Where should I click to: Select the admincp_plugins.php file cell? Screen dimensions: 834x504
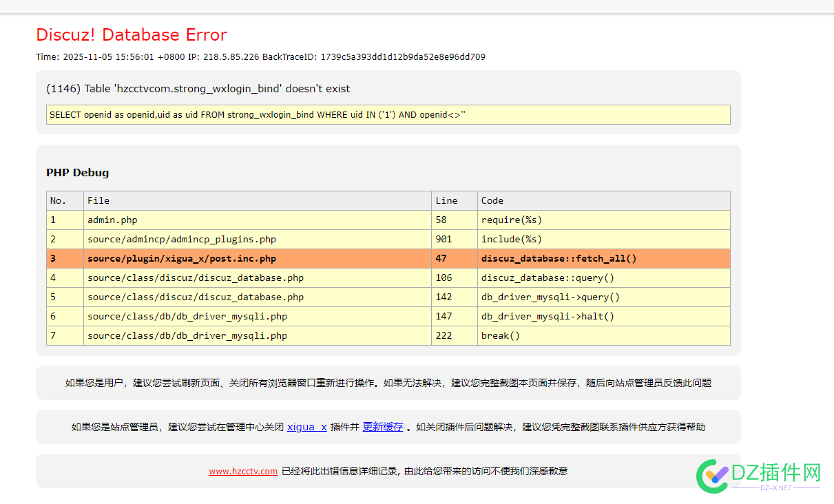182,240
